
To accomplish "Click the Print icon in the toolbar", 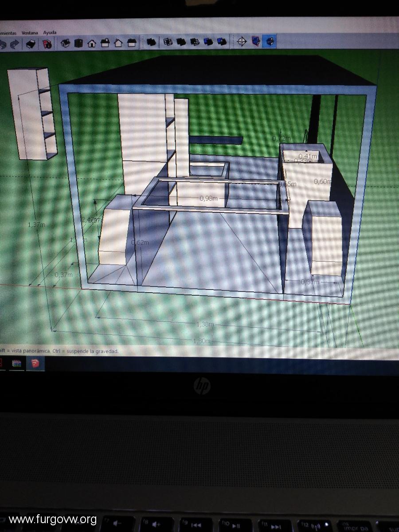I will pos(30,43).
